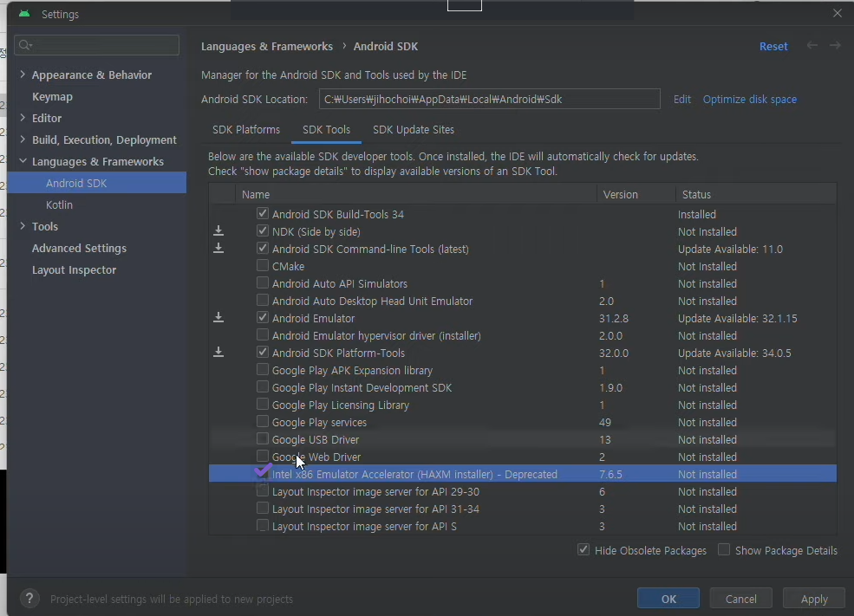Screen dimensions: 854x616
Task: Open Advanced Settings page
Action: [79, 248]
